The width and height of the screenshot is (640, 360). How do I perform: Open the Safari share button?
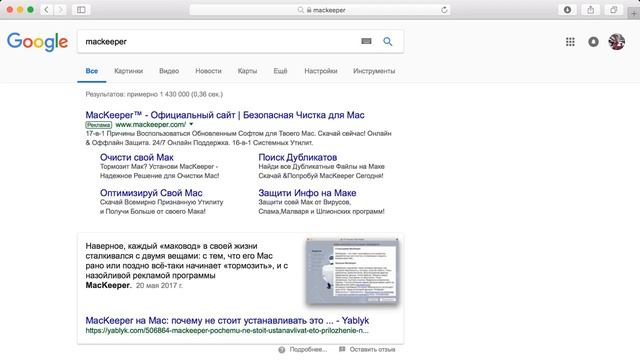click(x=591, y=10)
